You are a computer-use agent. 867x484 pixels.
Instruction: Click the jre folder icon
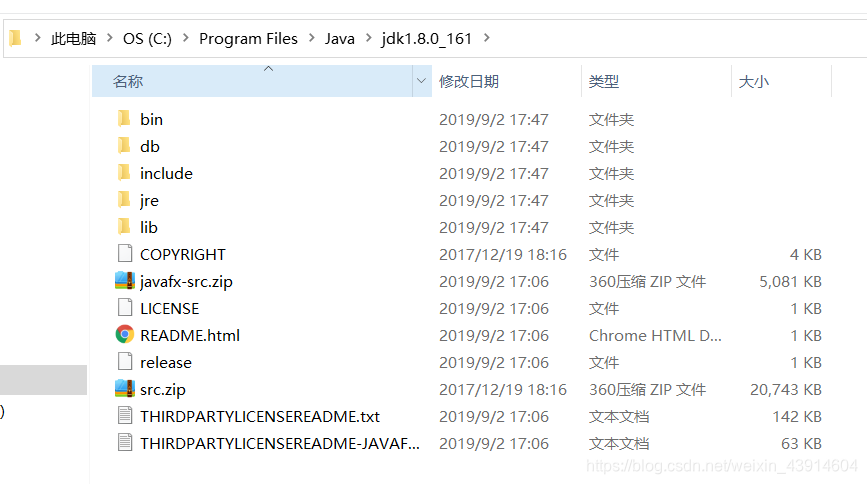click(124, 200)
